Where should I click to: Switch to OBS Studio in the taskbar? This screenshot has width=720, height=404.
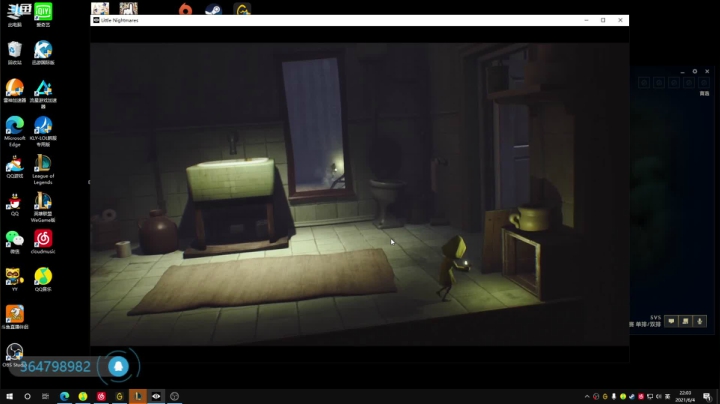[174, 396]
